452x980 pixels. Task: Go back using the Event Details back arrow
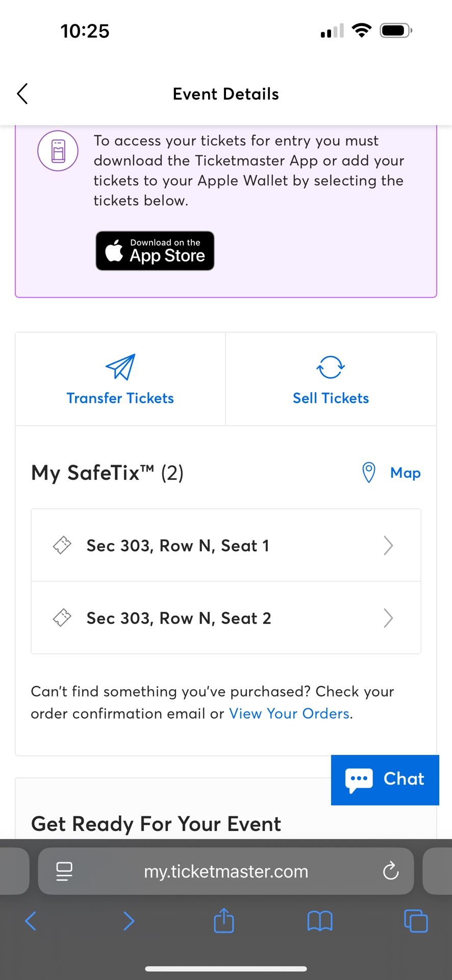click(22, 93)
